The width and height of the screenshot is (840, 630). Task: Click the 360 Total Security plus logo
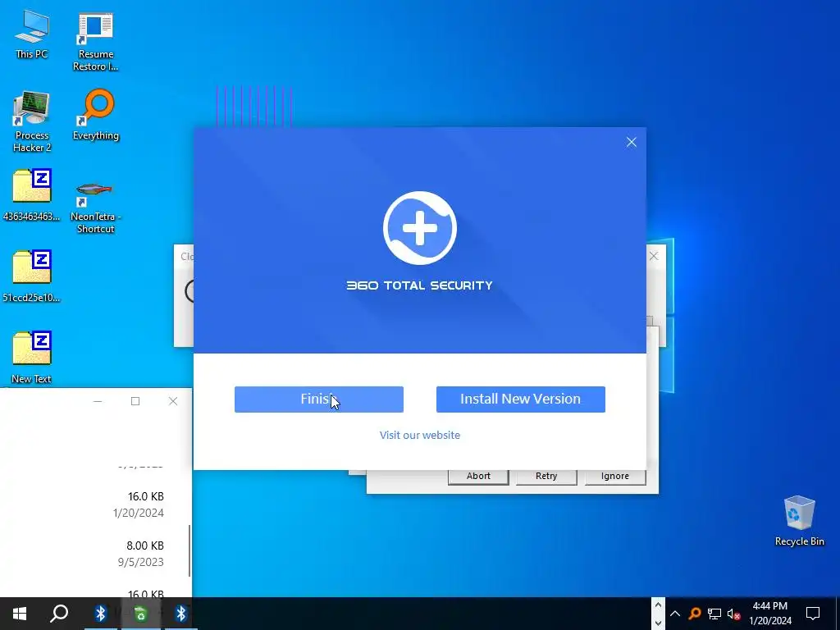pos(420,228)
